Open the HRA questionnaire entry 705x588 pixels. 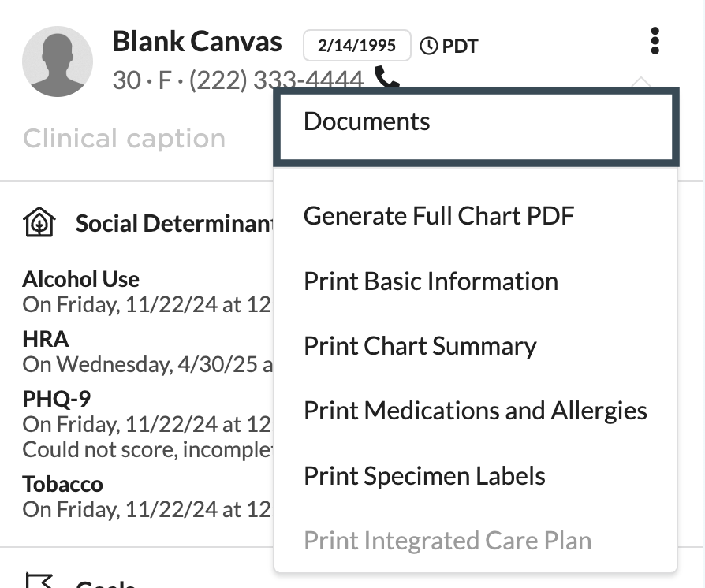[x=46, y=339]
